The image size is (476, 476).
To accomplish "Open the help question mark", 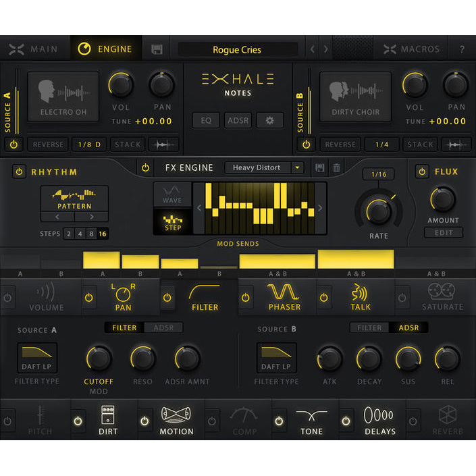I will 462,49.
